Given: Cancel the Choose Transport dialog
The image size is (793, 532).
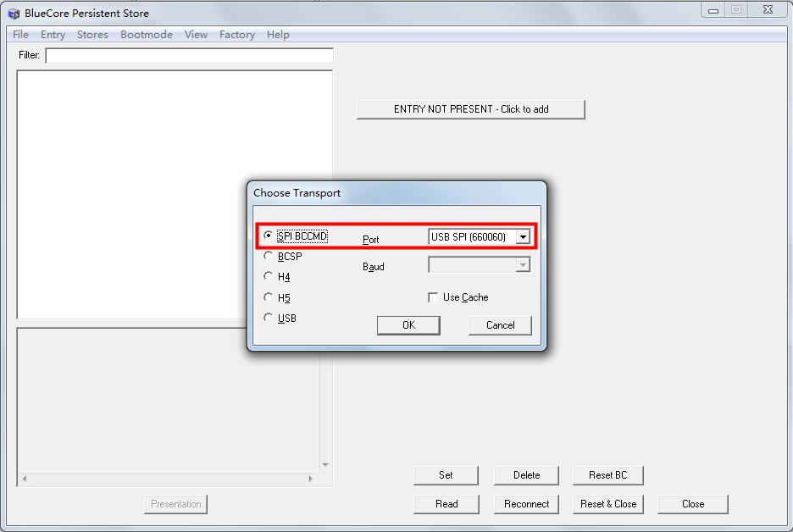Looking at the screenshot, I should point(500,325).
